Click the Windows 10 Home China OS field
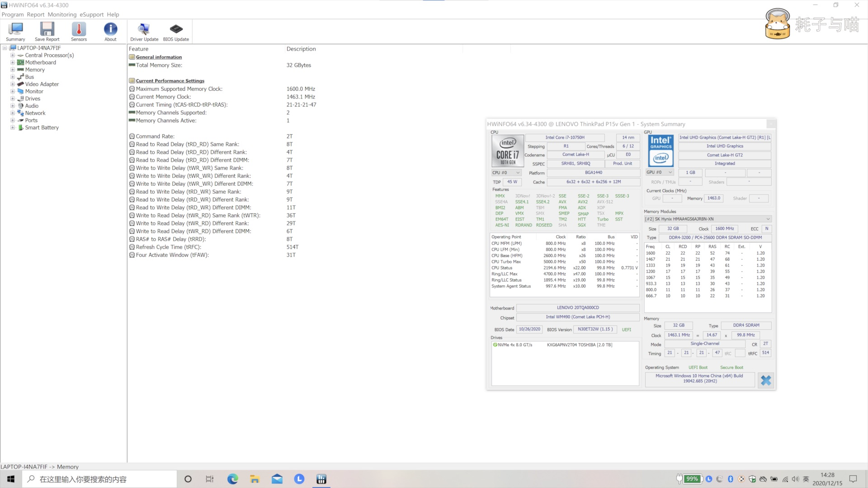Screen dimensions: 868x488 point(699,379)
